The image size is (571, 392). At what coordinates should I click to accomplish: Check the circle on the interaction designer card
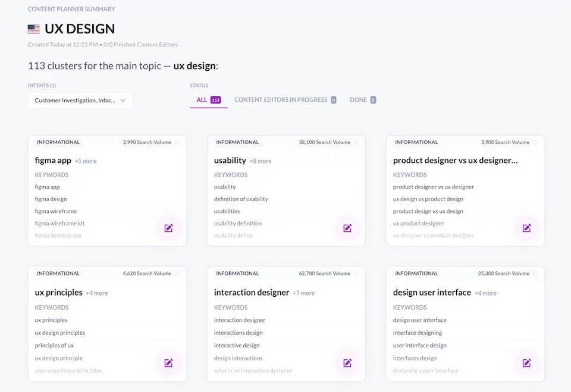coord(356,274)
